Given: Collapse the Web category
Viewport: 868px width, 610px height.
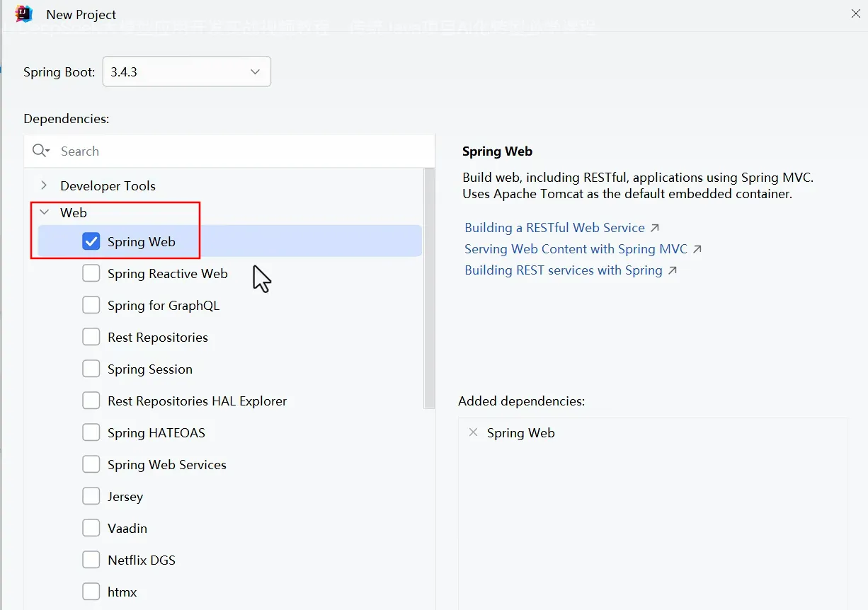Looking at the screenshot, I should pyautogui.click(x=44, y=212).
